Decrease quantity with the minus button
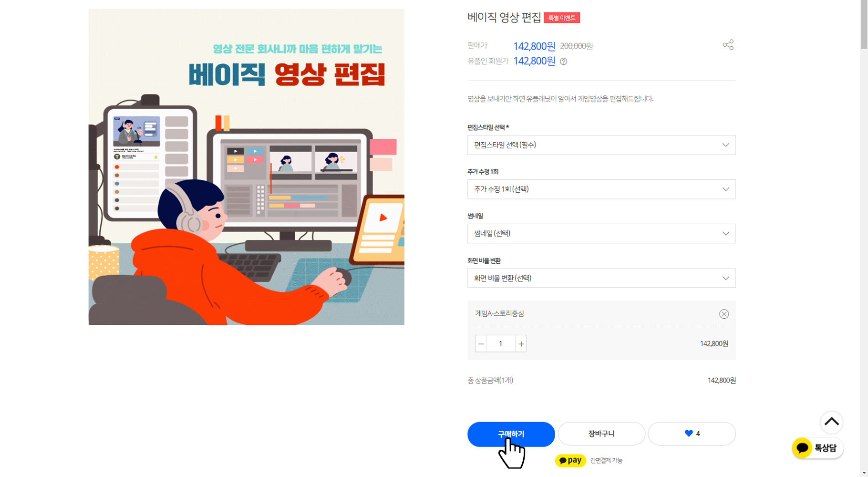 pos(481,343)
